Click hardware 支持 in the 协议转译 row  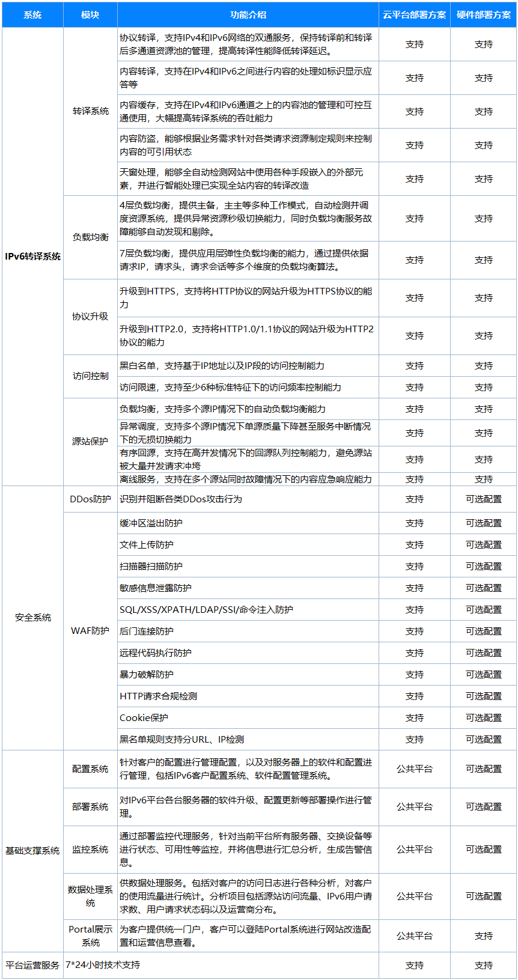pyautogui.click(x=484, y=44)
